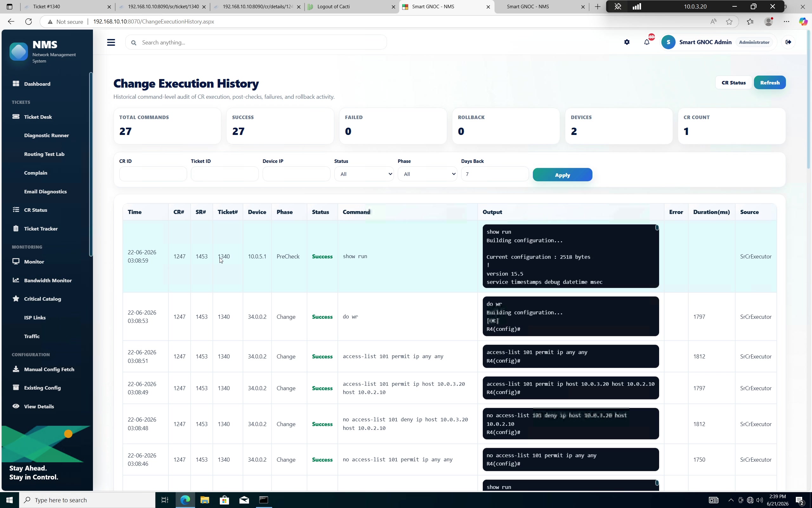812x508 pixels.
Task: Click the browser refresh icon
Action: click(29, 22)
